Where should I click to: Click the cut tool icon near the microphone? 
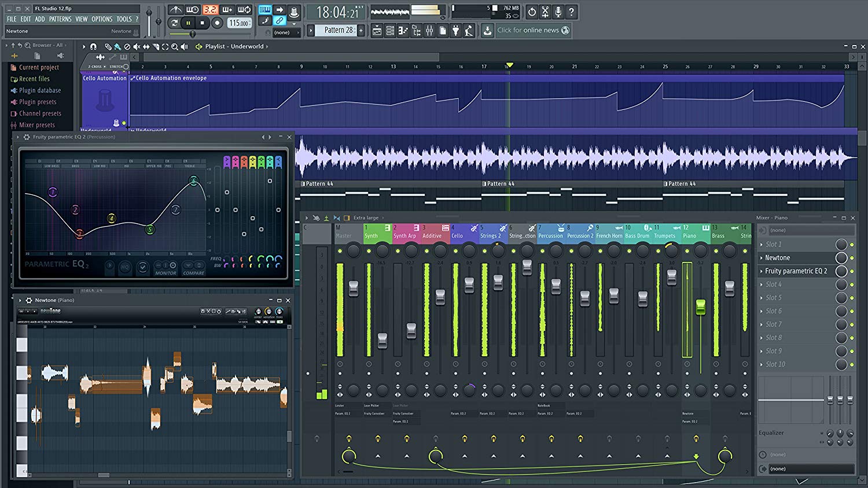545,12
